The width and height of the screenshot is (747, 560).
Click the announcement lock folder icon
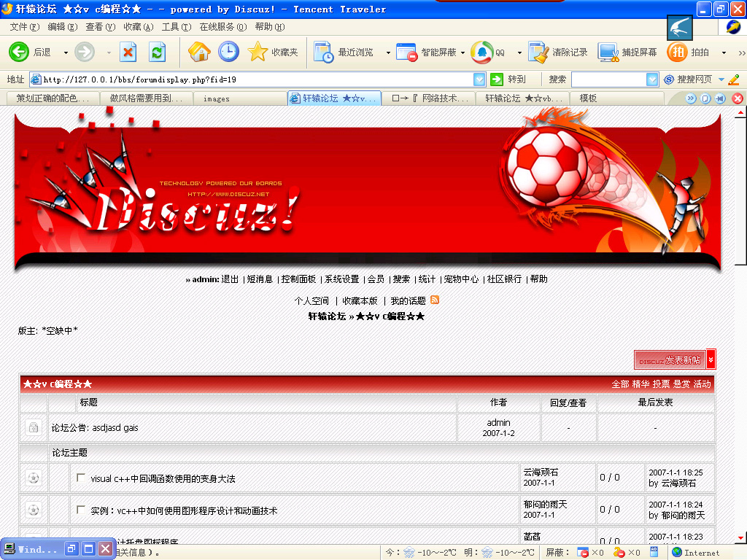click(34, 427)
